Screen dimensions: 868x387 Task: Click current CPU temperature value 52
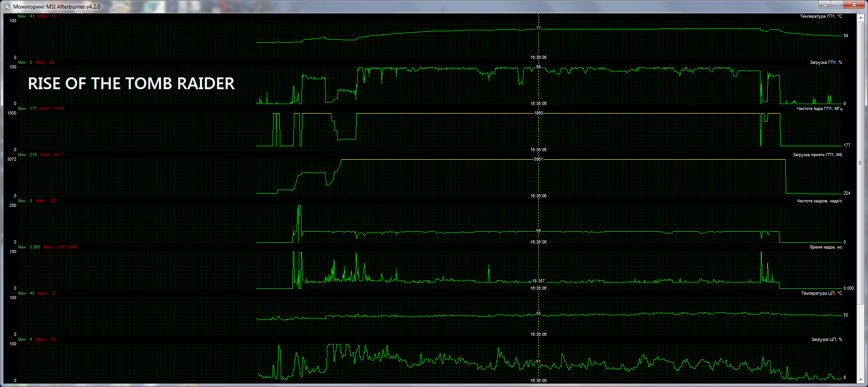(846, 315)
